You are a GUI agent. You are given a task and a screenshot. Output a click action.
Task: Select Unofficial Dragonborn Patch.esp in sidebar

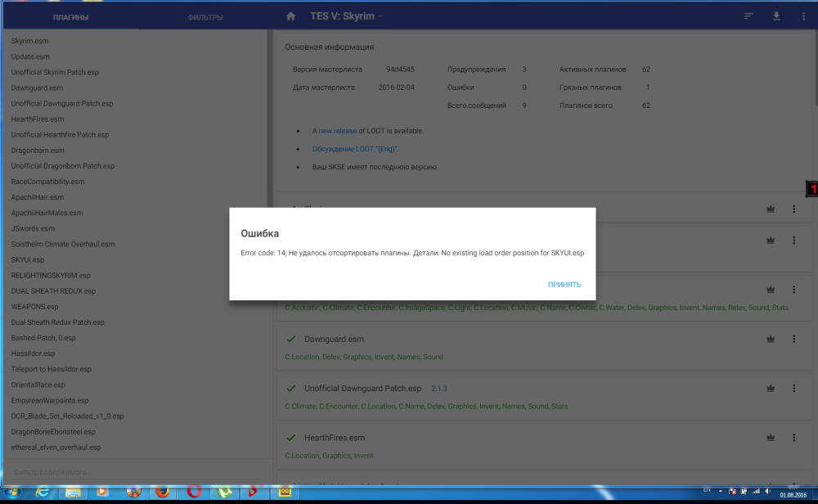63,166
